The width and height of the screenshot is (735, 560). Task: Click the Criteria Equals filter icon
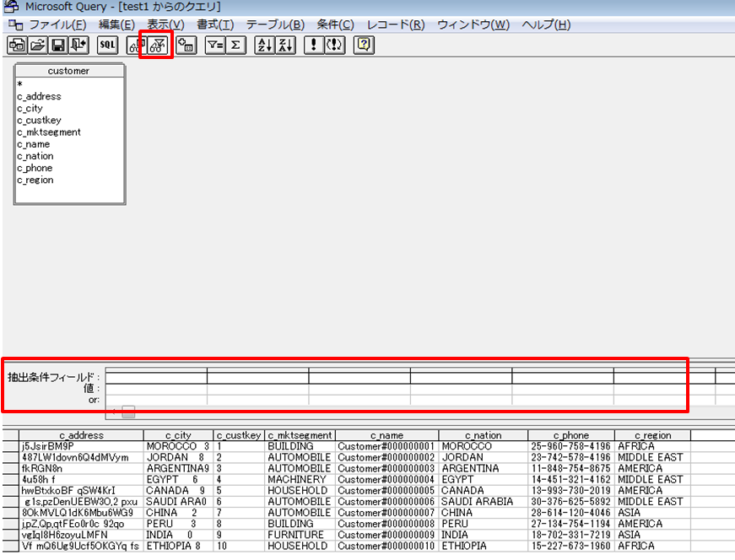215,45
